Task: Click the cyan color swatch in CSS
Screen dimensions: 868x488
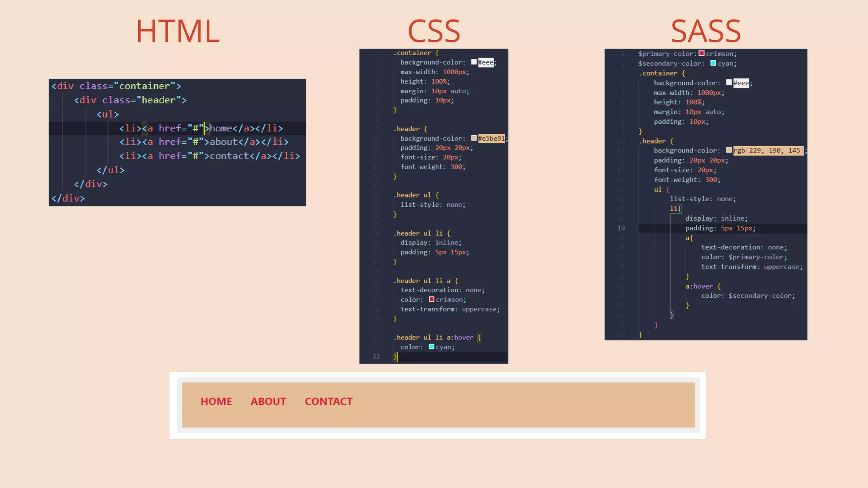Action: point(431,347)
